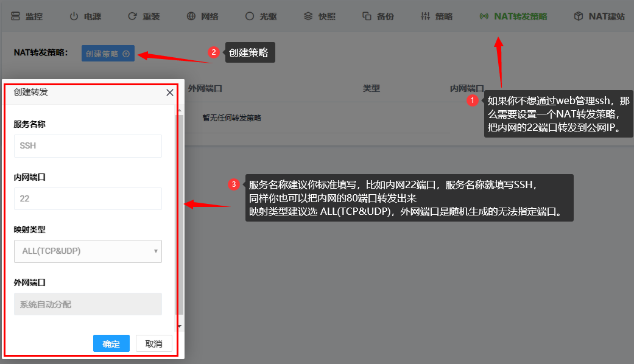
Task: Switch to the NAT建站 tab
Action: pyautogui.click(x=606, y=16)
